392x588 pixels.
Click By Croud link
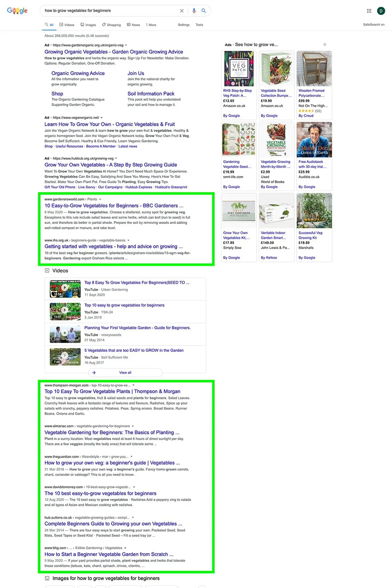point(306,116)
